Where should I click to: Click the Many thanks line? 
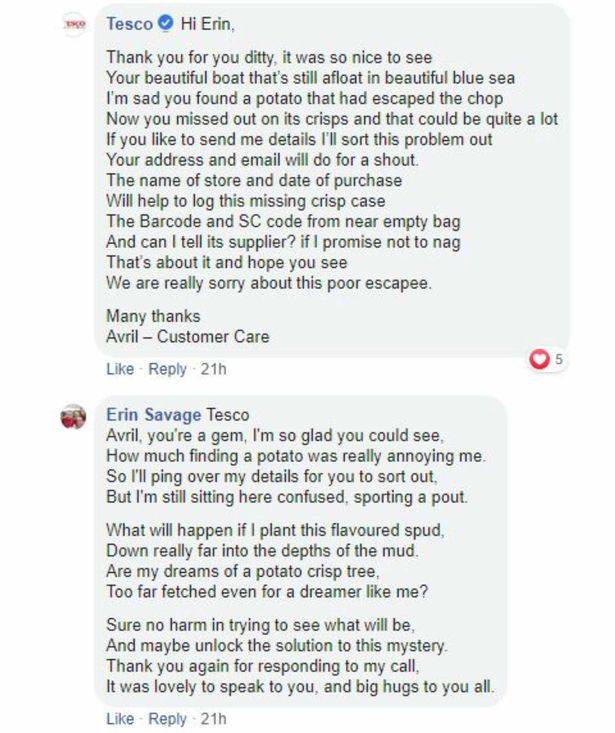coord(153,316)
